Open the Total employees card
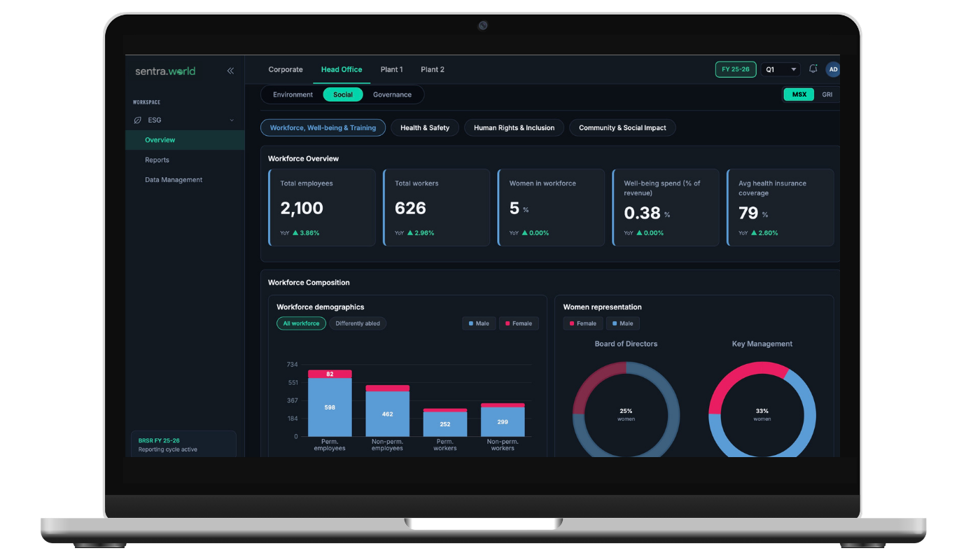 point(322,207)
